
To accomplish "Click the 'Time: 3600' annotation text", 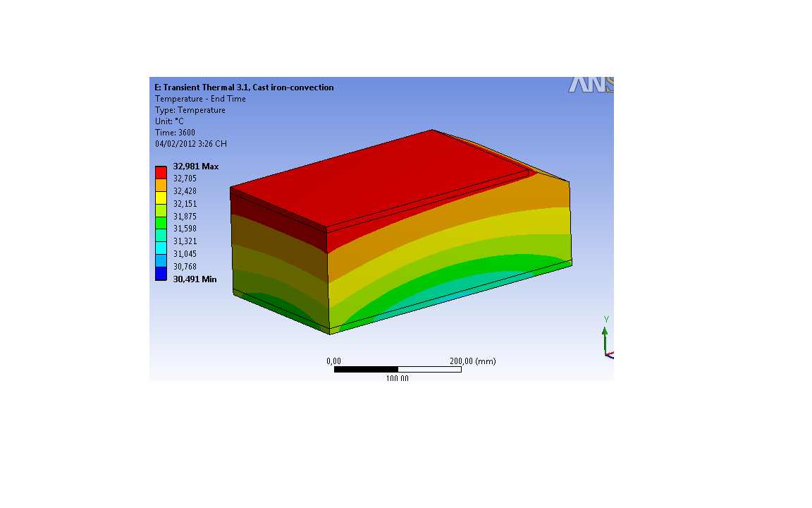I will (x=175, y=133).
